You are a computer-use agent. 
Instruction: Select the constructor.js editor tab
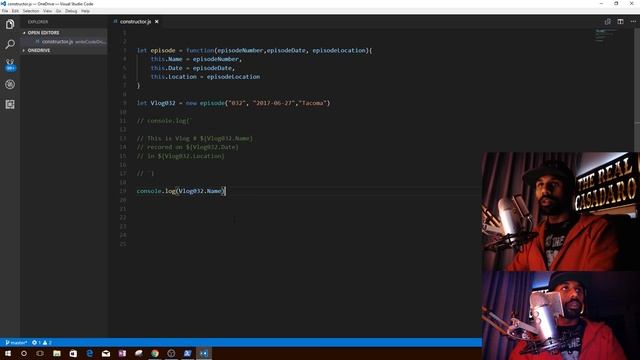[x=135, y=22]
